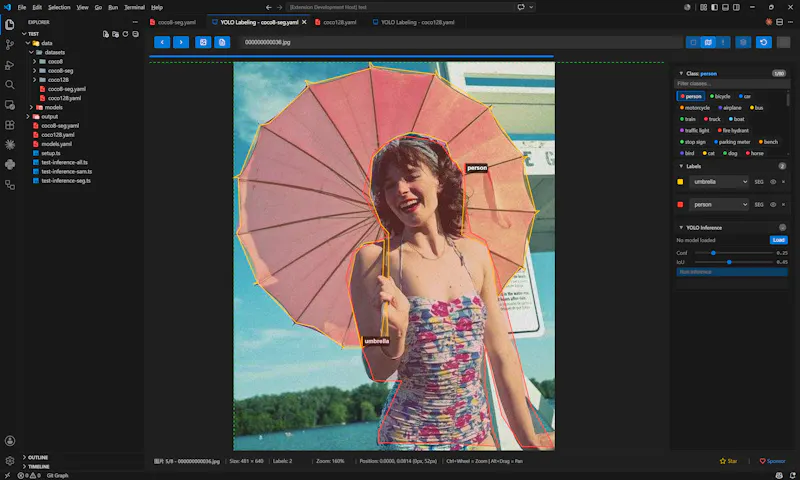Select the person class chip

691,96
